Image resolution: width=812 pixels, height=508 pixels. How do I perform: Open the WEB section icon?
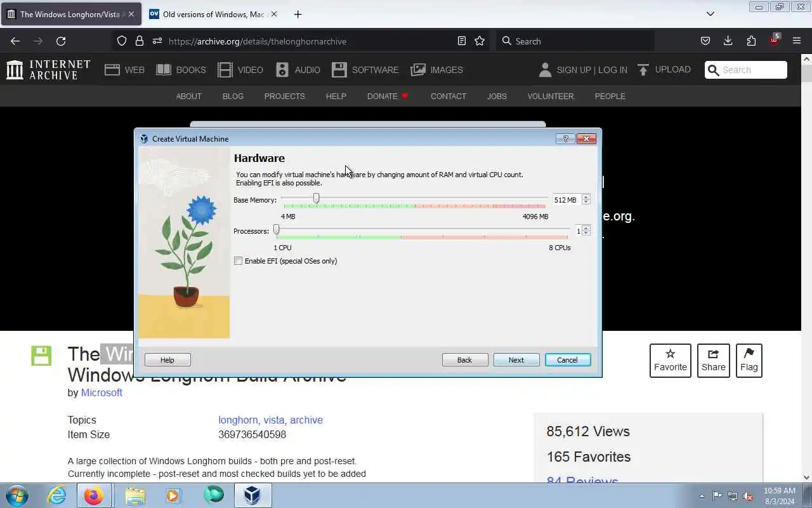tap(112, 70)
